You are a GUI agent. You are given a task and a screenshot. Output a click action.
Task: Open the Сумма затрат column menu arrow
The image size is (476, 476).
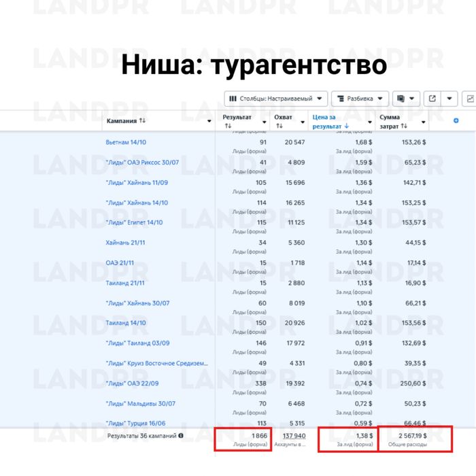(423, 122)
